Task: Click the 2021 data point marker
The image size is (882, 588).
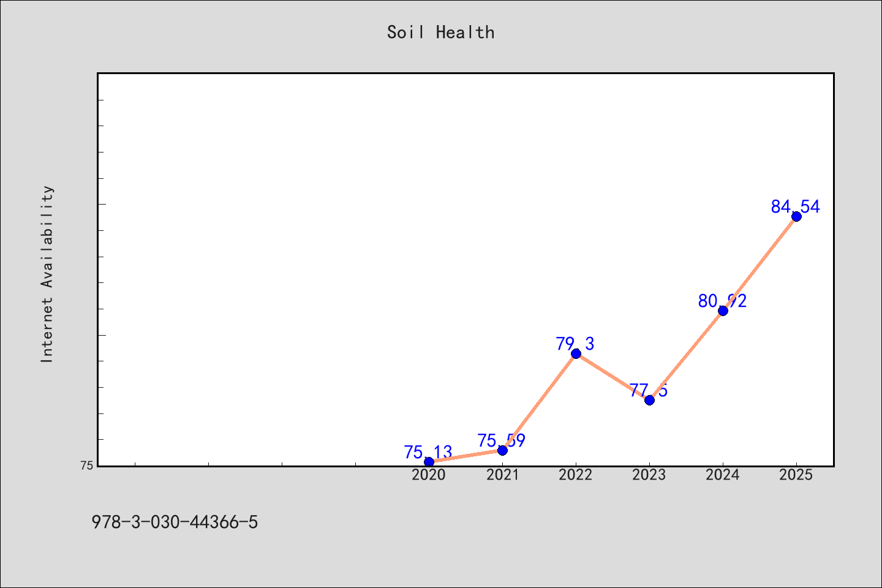Action: point(502,450)
